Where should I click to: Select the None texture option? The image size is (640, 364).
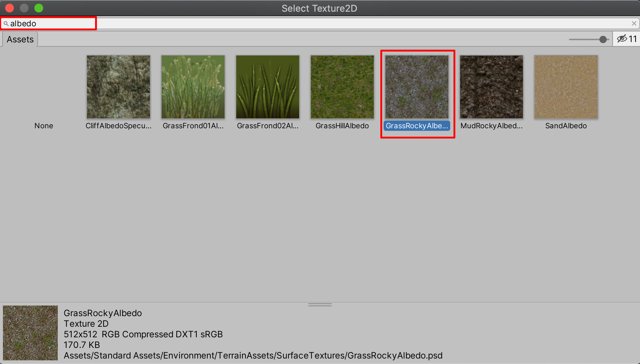tap(44, 126)
